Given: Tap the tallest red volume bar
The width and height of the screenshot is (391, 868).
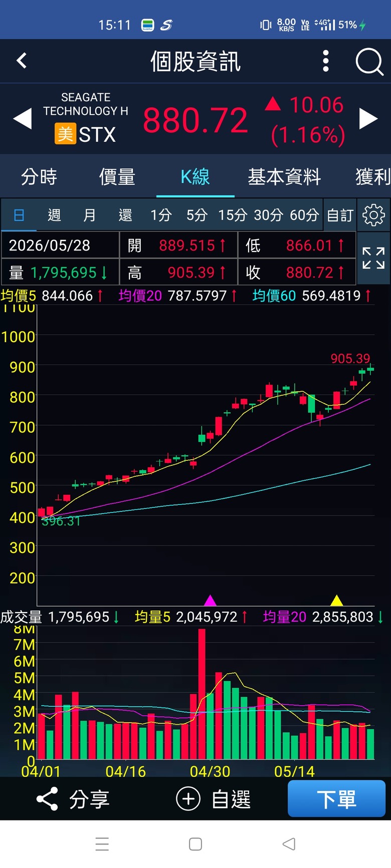Looking at the screenshot, I should coord(202,694).
